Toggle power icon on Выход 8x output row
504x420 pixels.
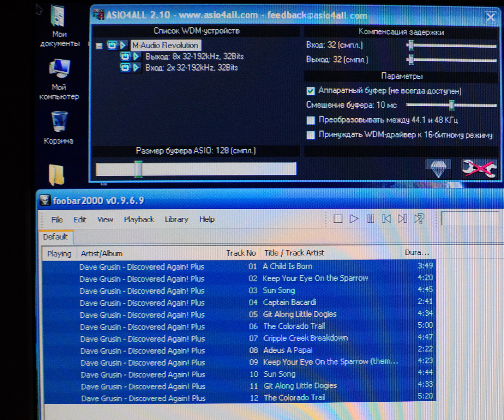pos(125,56)
